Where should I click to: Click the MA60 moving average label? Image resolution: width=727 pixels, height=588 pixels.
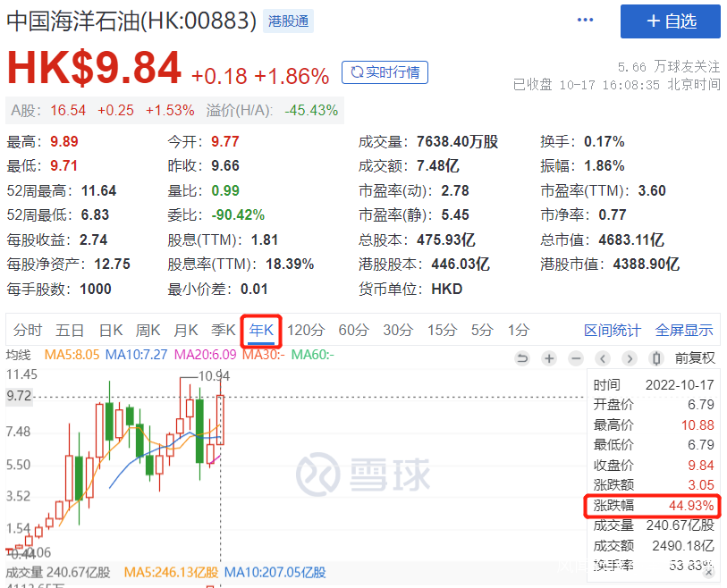(x=312, y=355)
